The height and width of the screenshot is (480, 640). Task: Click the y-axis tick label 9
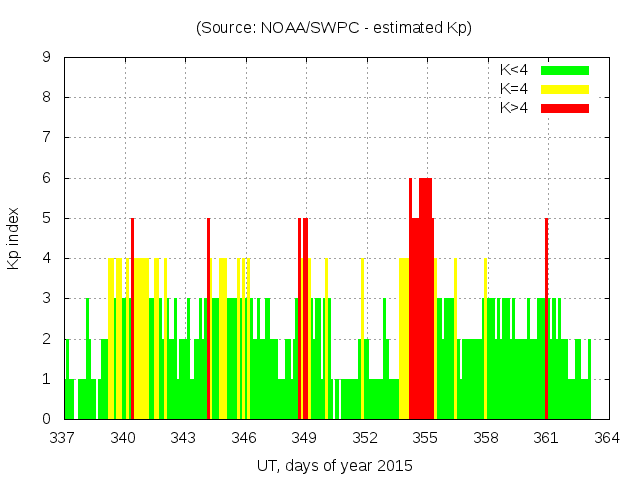coord(47,58)
